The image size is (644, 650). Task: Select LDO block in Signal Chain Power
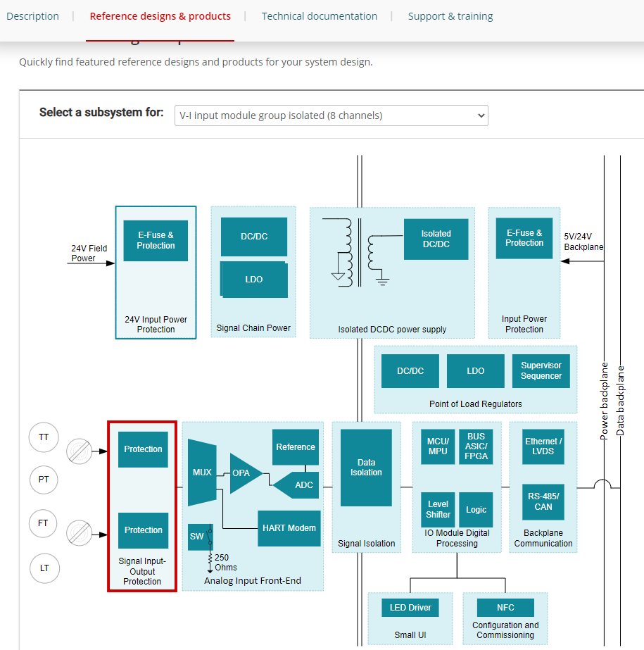[x=254, y=280]
